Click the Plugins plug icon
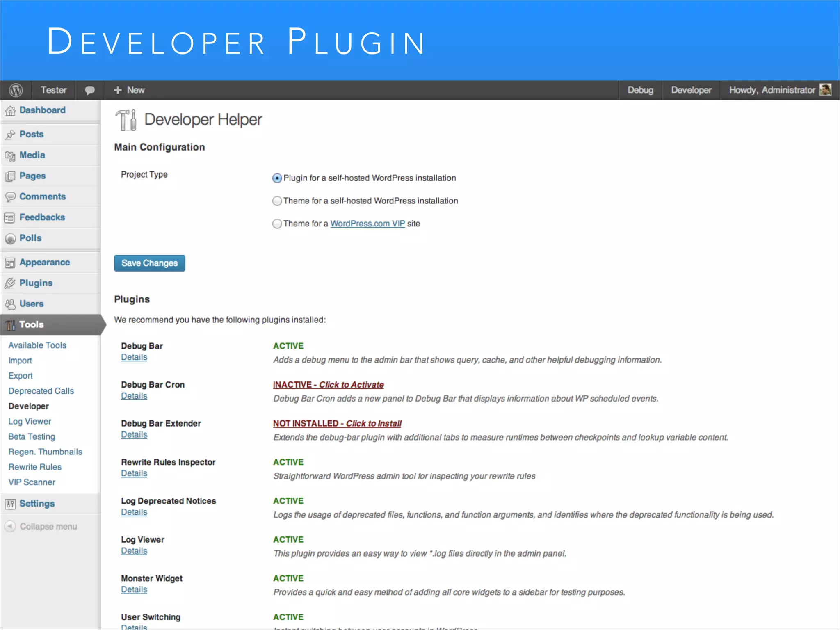This screenshot has height=630, width=840. [10, 283]
